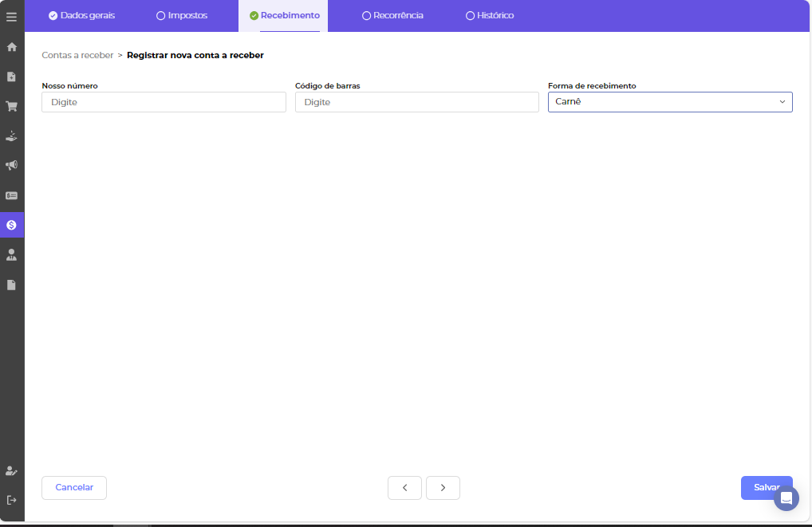The width and height of the screenshot is (812, 527).
Task: Switch to the Dados gerais tab
Action: [81, 16]
